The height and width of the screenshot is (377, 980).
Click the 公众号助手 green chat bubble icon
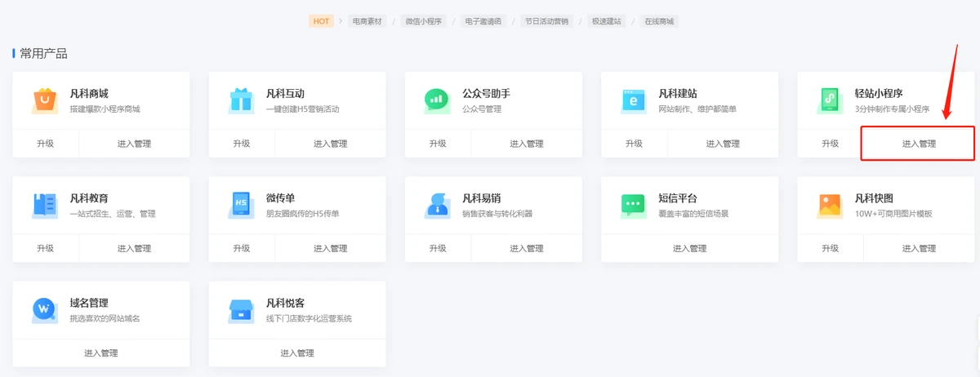[437, 100]
